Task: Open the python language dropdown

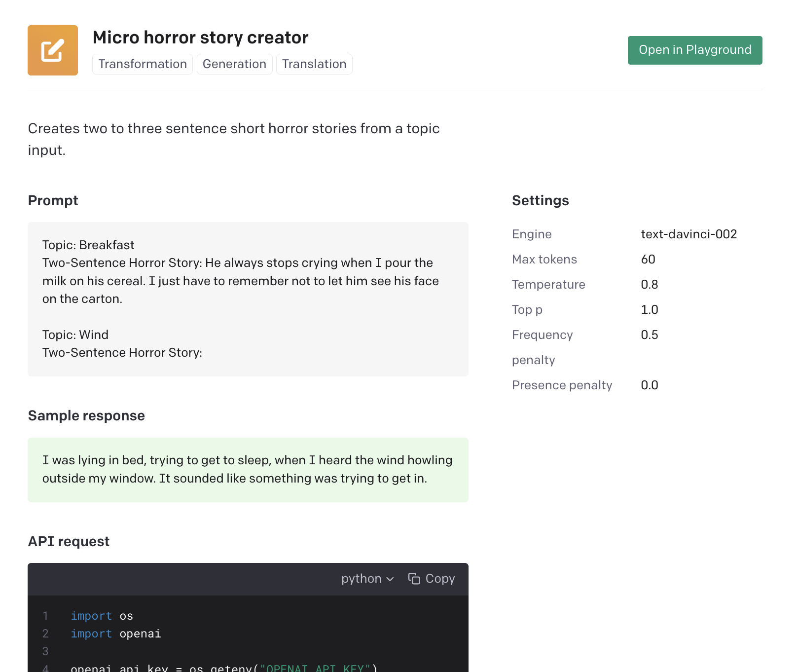Action: click(x=367, y=578)
